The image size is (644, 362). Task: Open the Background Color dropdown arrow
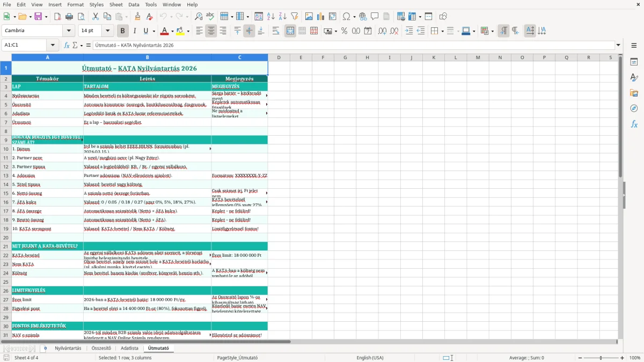pyautogui.click(x=188, y=31)
